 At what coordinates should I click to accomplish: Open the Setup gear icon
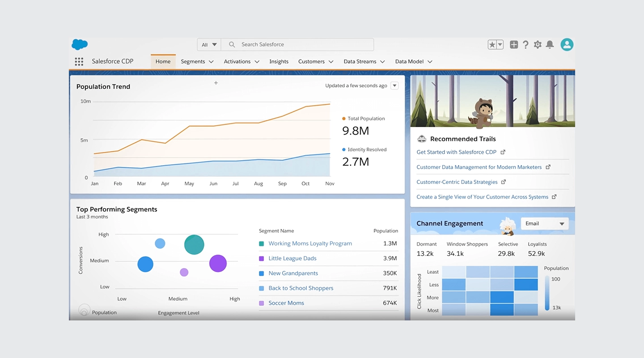538,45
